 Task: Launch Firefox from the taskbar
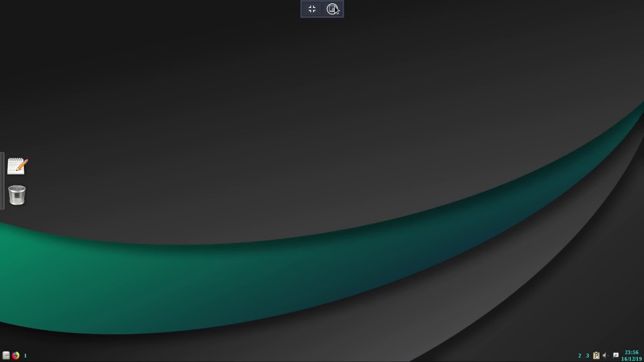tap(16, 355)
